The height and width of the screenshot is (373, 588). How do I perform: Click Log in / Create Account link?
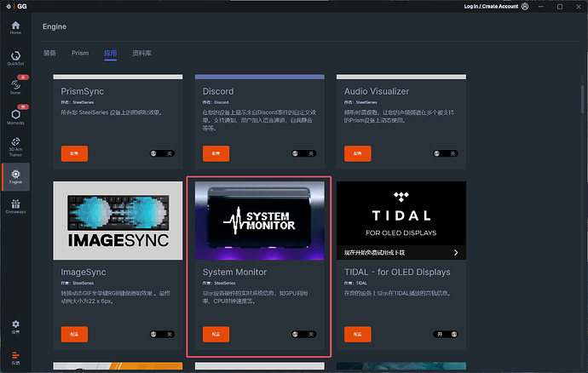[491, 6]
